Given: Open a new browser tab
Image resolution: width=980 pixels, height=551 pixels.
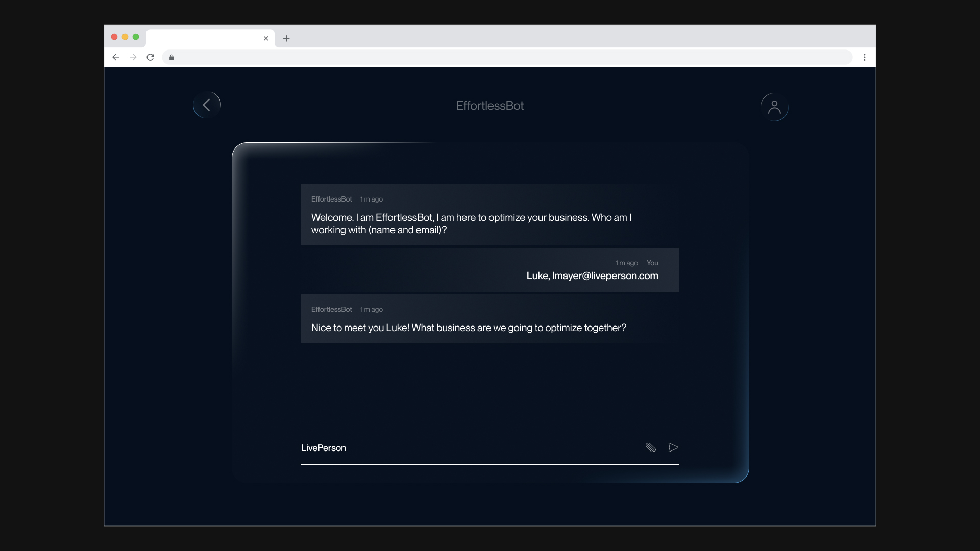Looking at the screenshot, I should (286, 38).
